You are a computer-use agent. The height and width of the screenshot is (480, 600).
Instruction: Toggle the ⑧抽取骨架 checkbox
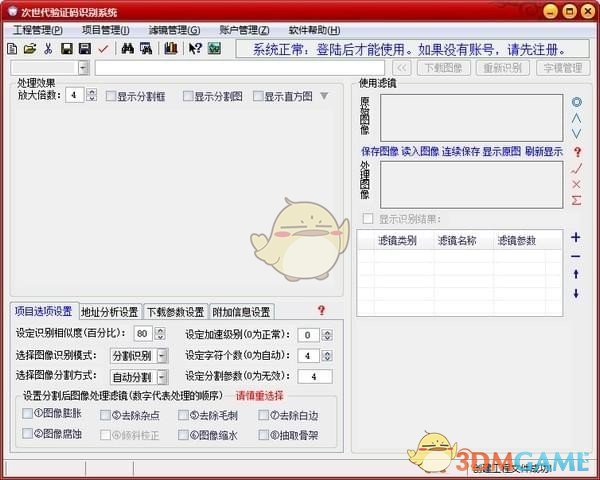263,435
